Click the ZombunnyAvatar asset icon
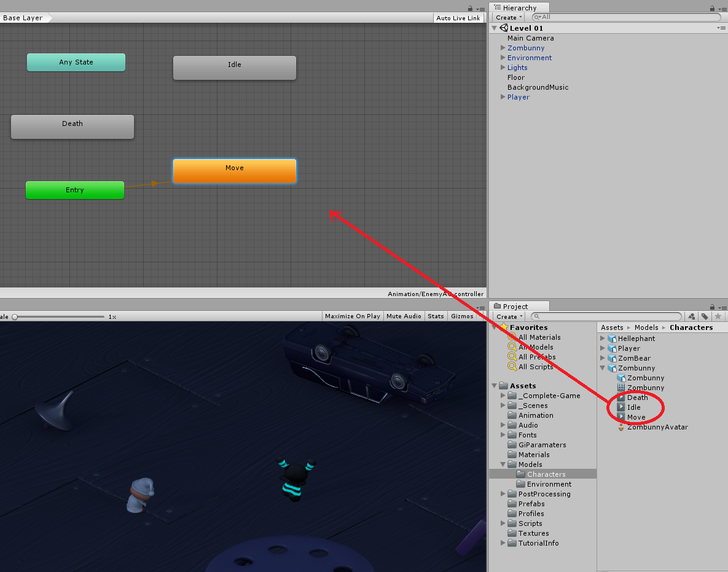 tap(621, 427)
